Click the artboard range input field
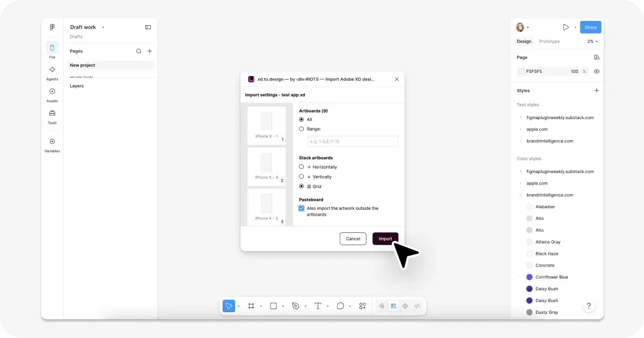Screen dimensions: 644x338 tap(353, 141)
